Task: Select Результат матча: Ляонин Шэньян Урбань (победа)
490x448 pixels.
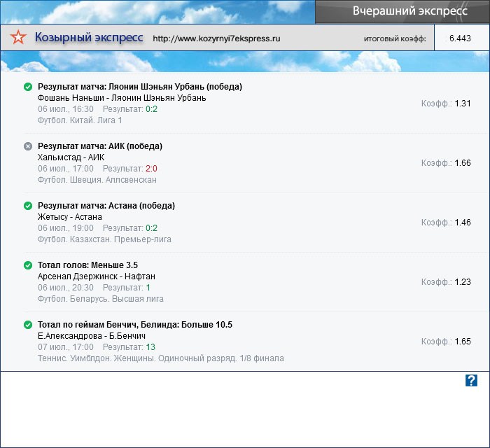Action: [140, 87]
